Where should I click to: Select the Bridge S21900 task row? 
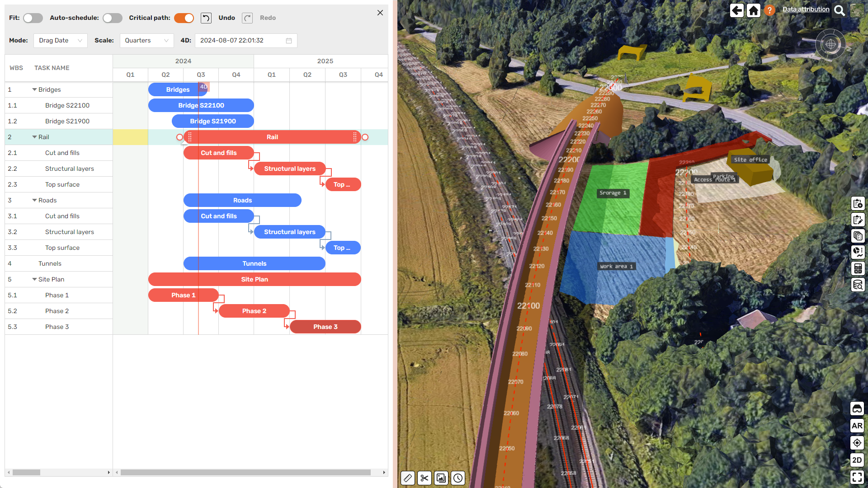[59, 121]
